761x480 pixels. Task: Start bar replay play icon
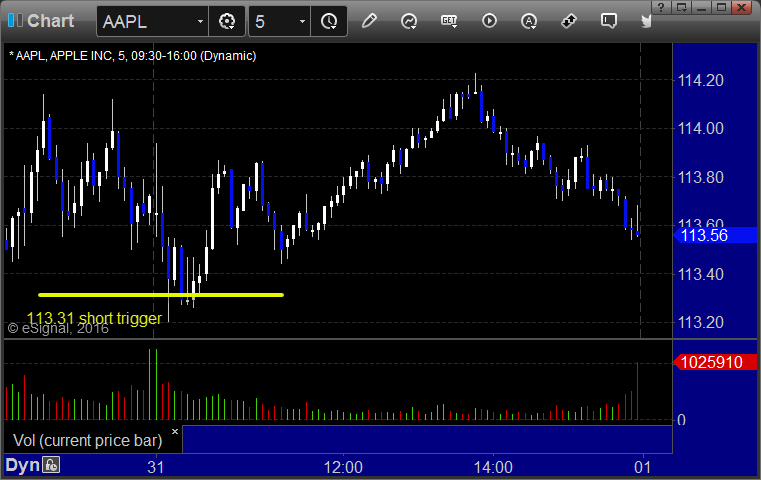click(489, 21)
